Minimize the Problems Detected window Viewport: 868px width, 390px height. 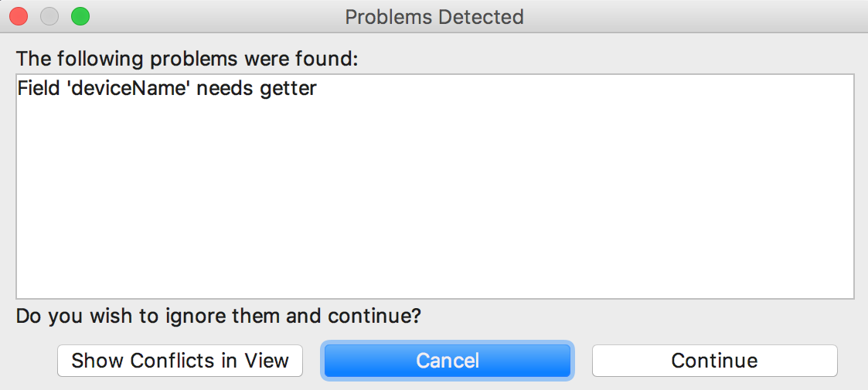49,16
